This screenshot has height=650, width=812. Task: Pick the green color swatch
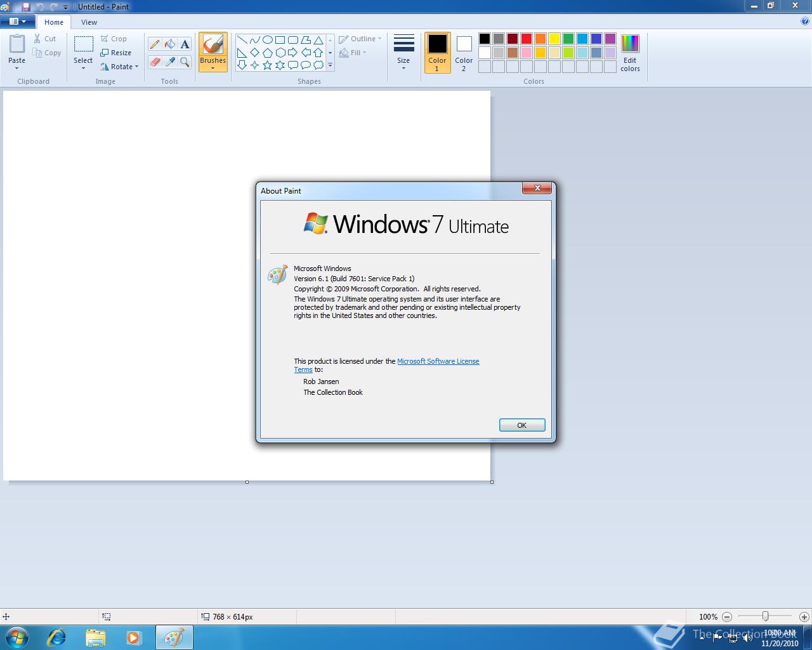pyautogui.click(x=568, y=39)
